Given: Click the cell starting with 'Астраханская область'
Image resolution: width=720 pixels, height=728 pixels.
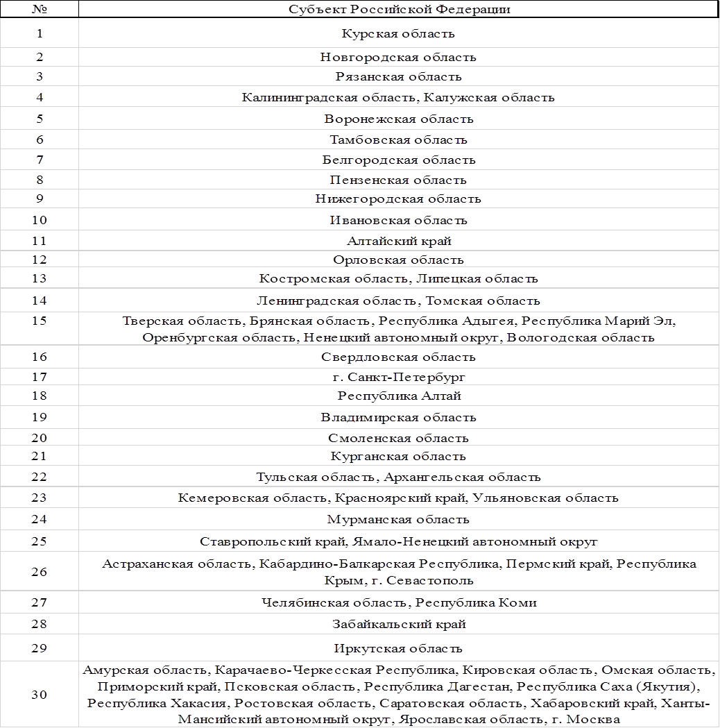Looking at the screenshot, I should pyautogui.click(x=399, y=571).
